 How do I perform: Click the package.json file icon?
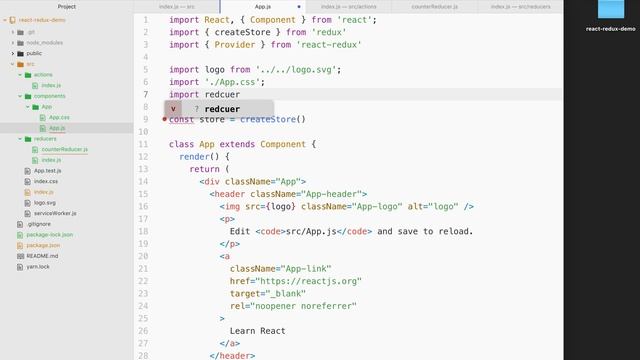pyautogui.click(x=20, y=245)
